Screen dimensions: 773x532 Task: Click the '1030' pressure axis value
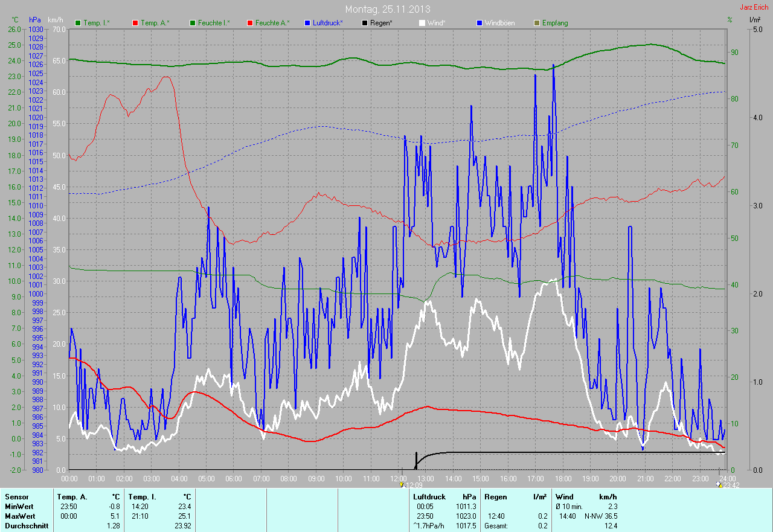coord(36,30)
